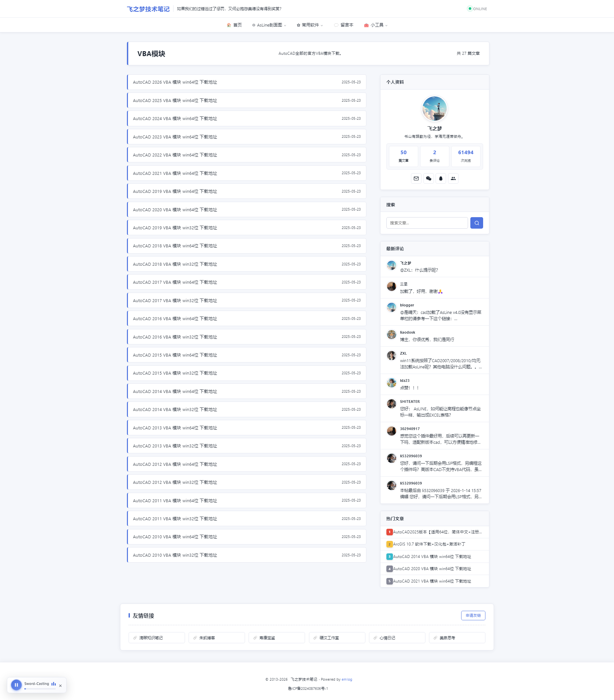Open friend link 美泉思考
This screenshot has height=700, width=614.
pyautogui.click(x=457, y=638)
